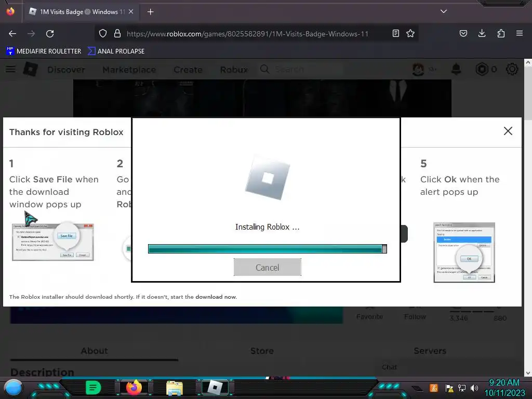Go to Discover in Roblox navigation
532x399 pixels.
[66, 70]
